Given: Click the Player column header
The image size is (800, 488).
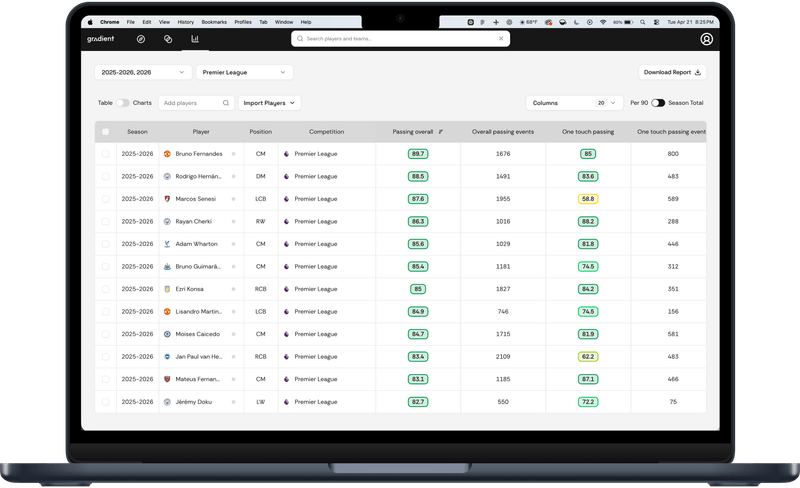Looking at the screenshot, I should 201,132.
